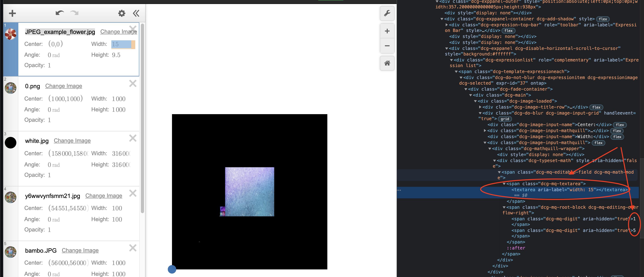The width and height of the screenshot is (644, 277).
Task: Open graph settings gear
Action: 122,13
